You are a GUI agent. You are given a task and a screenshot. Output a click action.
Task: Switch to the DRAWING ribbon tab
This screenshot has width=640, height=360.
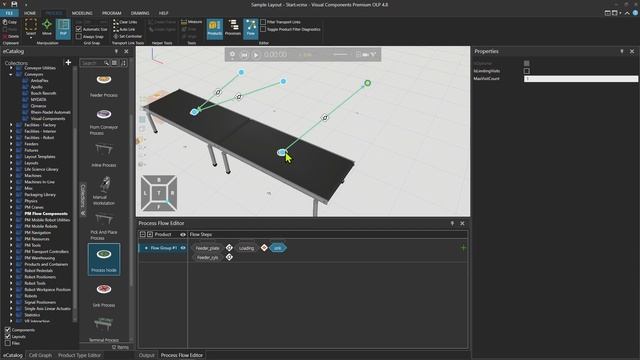coord(140,13)
